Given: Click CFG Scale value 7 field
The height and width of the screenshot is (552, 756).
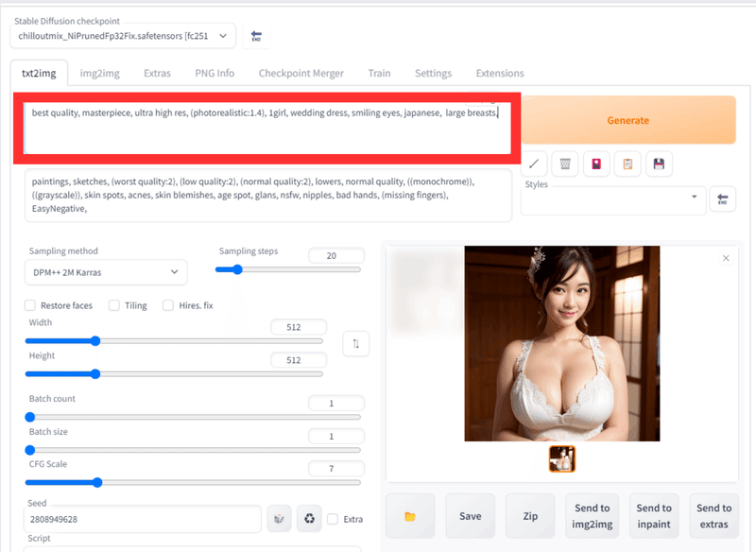Looking at the screenshot, I should point(336,469).
